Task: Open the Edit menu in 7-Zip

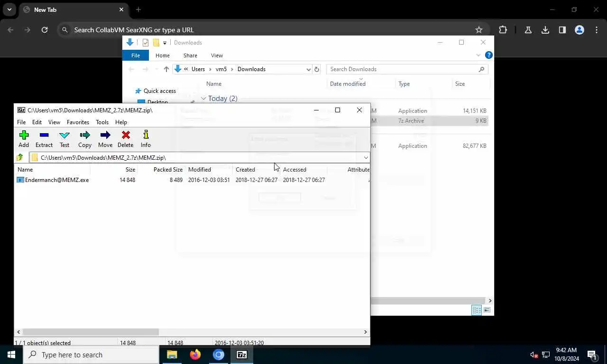Action: (x=37, y=122)
